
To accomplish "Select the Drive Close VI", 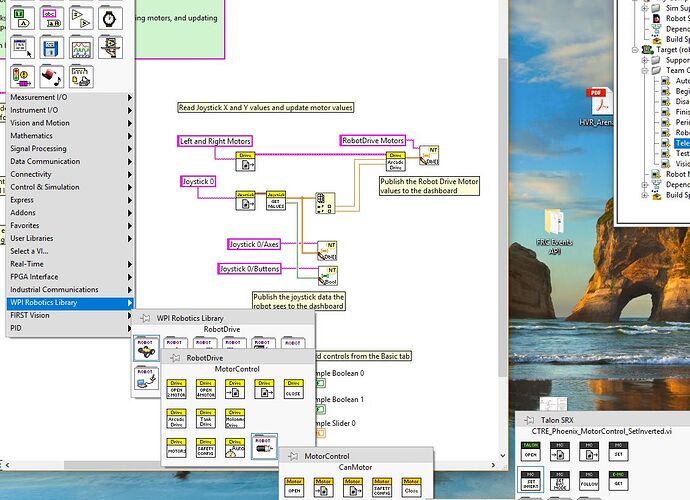I will point(294,389).
